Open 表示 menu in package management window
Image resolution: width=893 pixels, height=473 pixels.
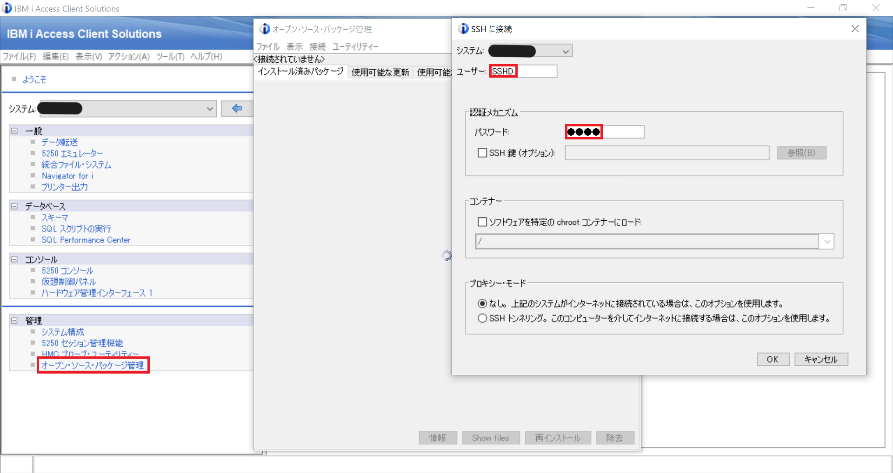tap(294, 47)
